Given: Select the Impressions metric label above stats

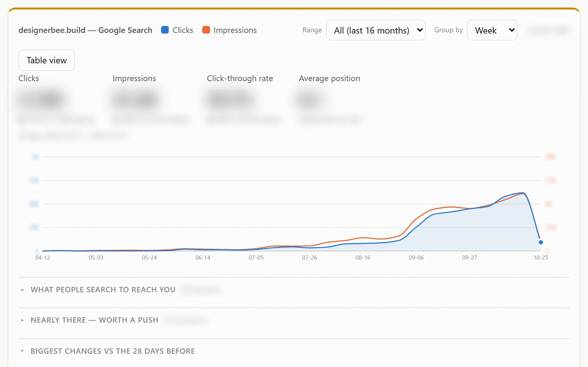Looking at the screenshot, I should [134, 78].
